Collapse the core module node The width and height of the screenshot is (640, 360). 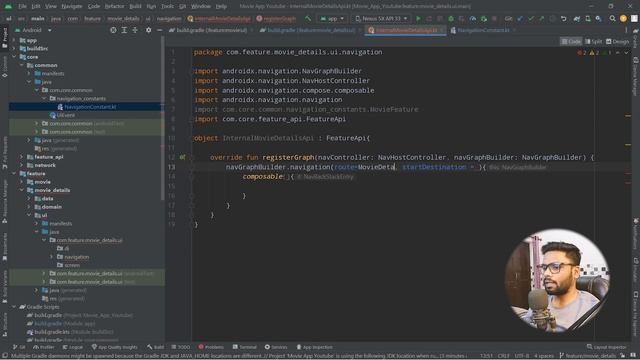[x=15, y=57]
